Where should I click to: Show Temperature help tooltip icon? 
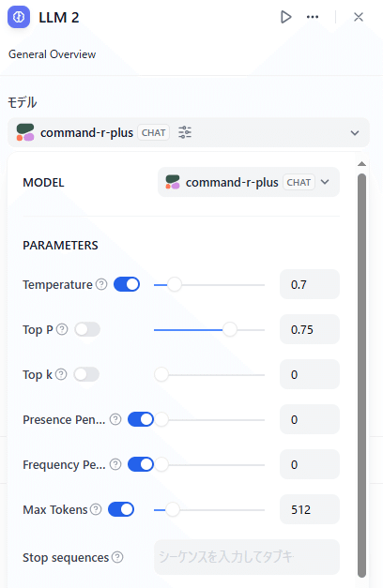coord(101,284)
